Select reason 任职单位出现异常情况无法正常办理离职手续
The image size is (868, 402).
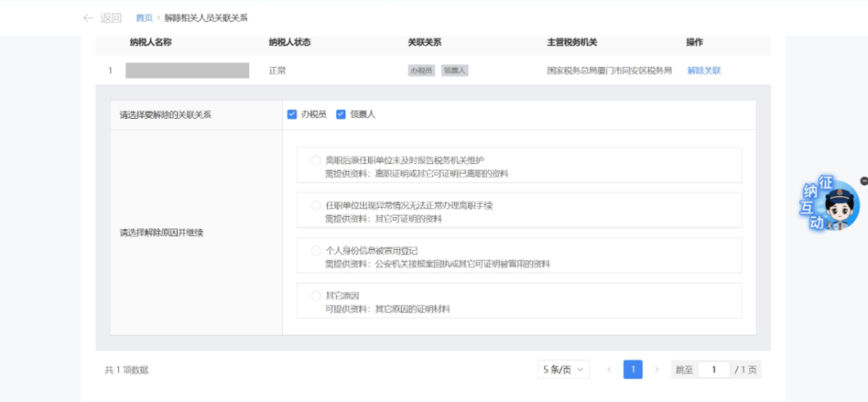click(x=316, y=206)
